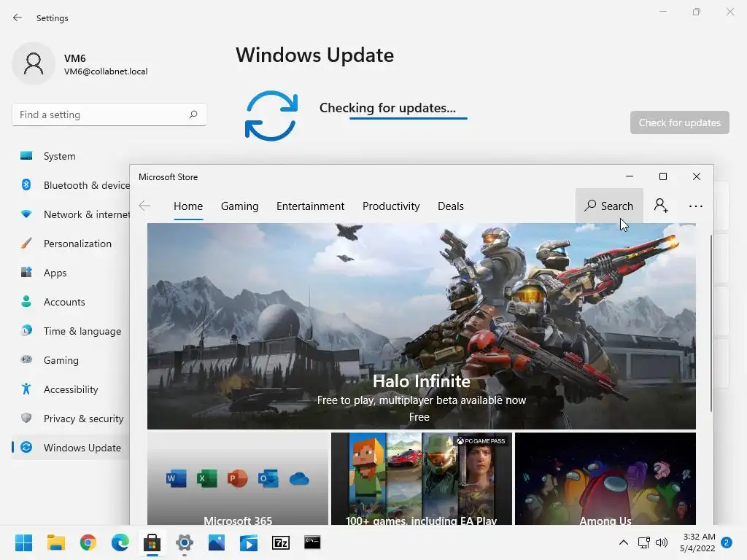Open the Photos app from taskbar
The width and height of the screenshot is (747, 560).
pyautogui.click(x=216, y=542)
